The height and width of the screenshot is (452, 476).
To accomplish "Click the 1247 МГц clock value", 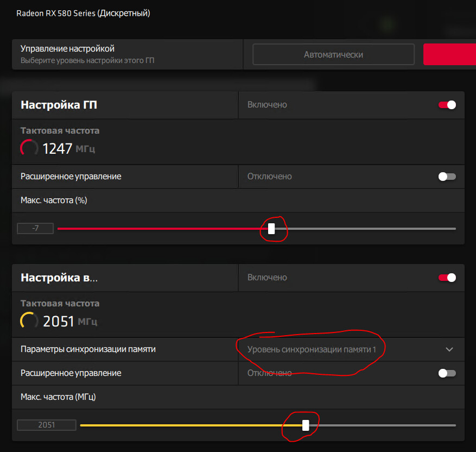I will [x=68, y=148].
